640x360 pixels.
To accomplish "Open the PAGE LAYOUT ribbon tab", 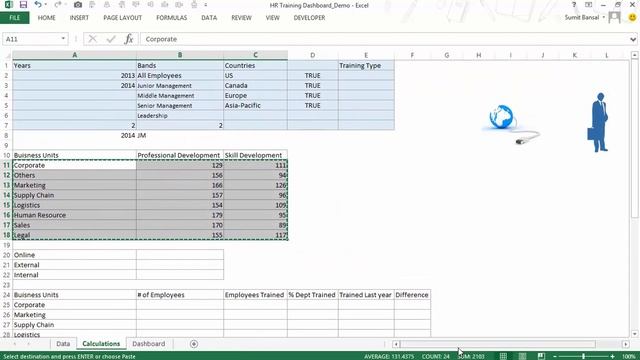I will pos(122,18).
